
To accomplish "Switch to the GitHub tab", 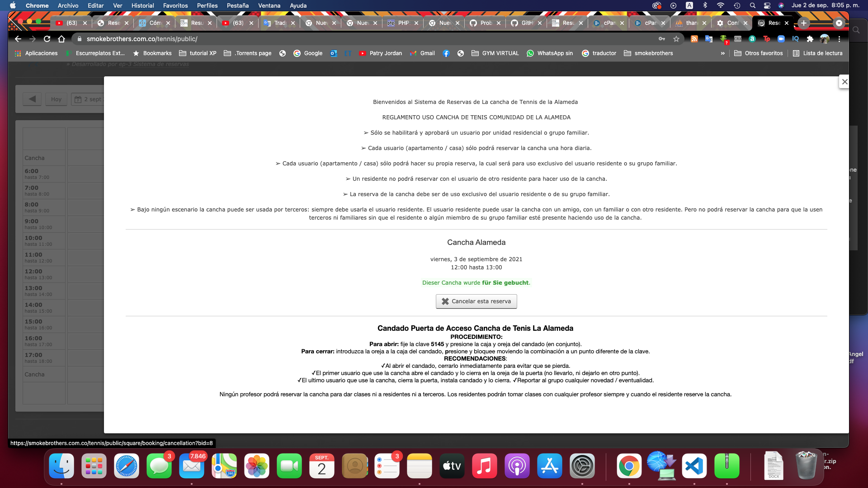I will coord(524,23).
